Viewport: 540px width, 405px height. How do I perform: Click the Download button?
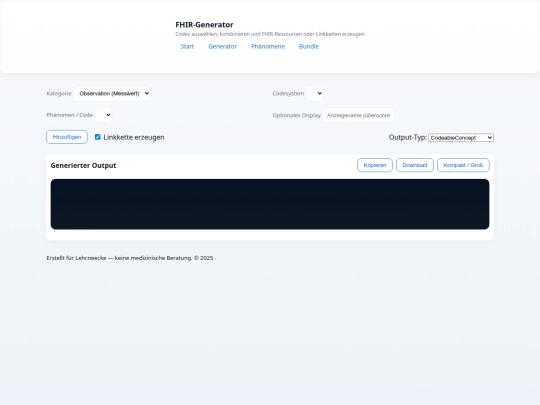(415, 165)
